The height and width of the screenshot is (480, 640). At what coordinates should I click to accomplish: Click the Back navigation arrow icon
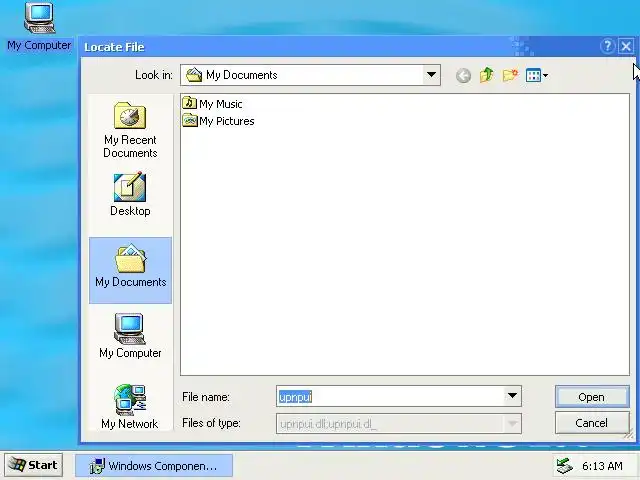463,76
